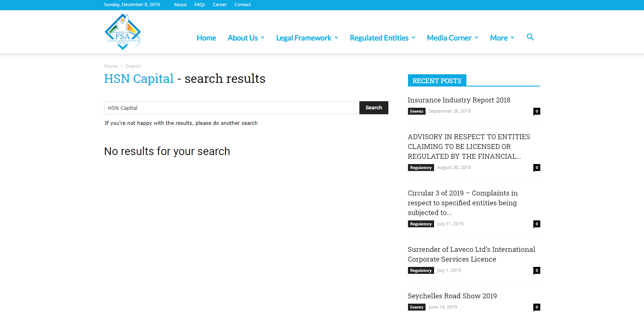This screenshot has height=322, width=644.
Task: Open the search magnifier icon in navigation
Action: [x=530, y=37]
